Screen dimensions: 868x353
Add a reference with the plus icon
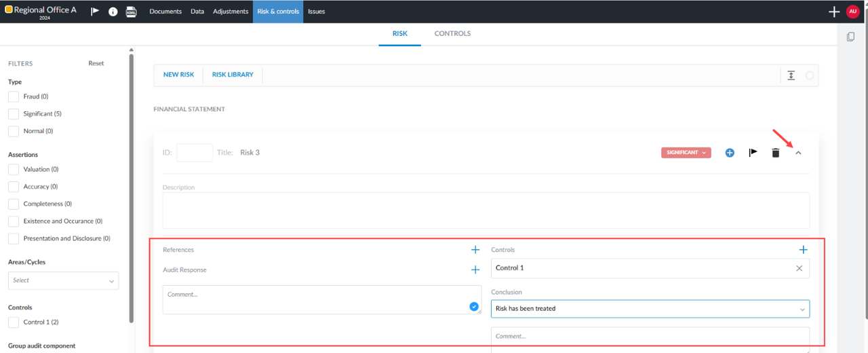pyautogui.click(x=475, y=250)
